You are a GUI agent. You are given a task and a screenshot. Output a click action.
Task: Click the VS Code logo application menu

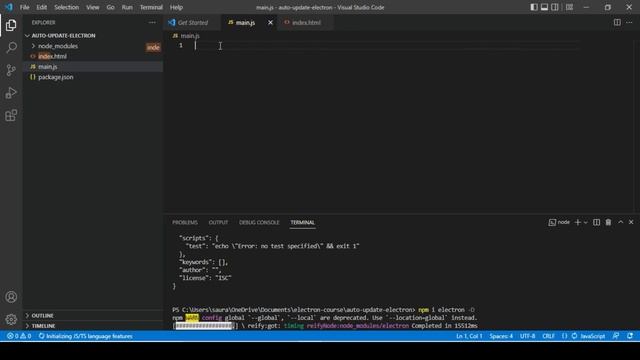coord(9,7)
